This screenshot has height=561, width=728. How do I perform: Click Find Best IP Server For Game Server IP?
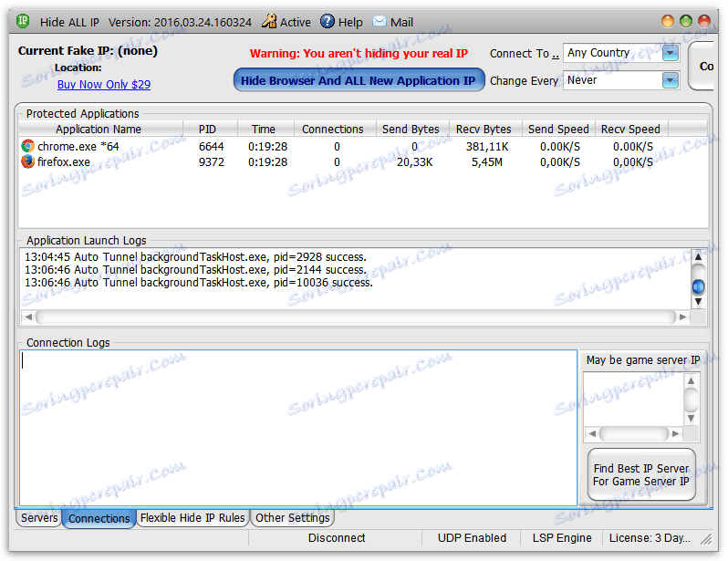point(641,474)
